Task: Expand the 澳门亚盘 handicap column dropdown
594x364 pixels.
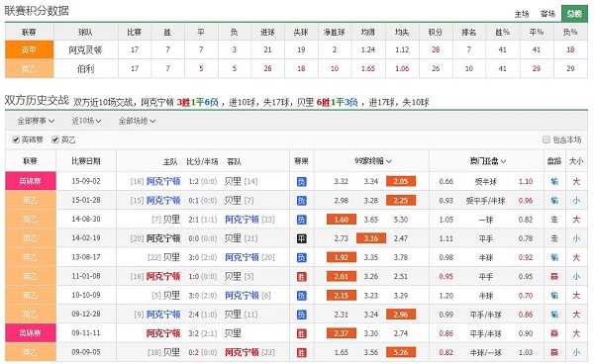Action: click(x=488, y=161)
